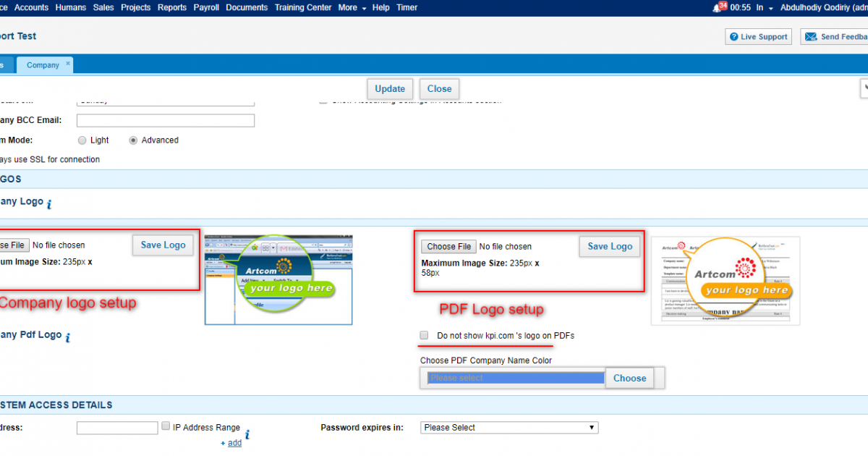The height and width of the screenshot is (456, 868).
Task: Enable the IP Address Range checkbox
Action: click(166, 426)
